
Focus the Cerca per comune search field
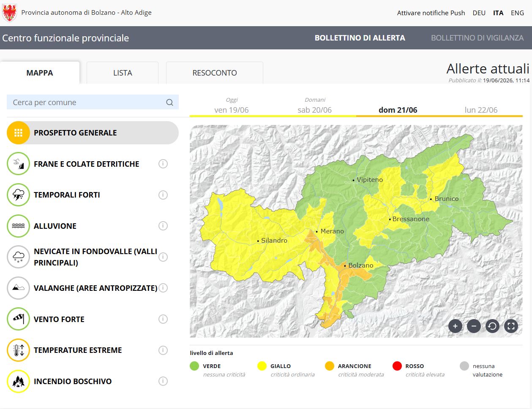point(93,102)
